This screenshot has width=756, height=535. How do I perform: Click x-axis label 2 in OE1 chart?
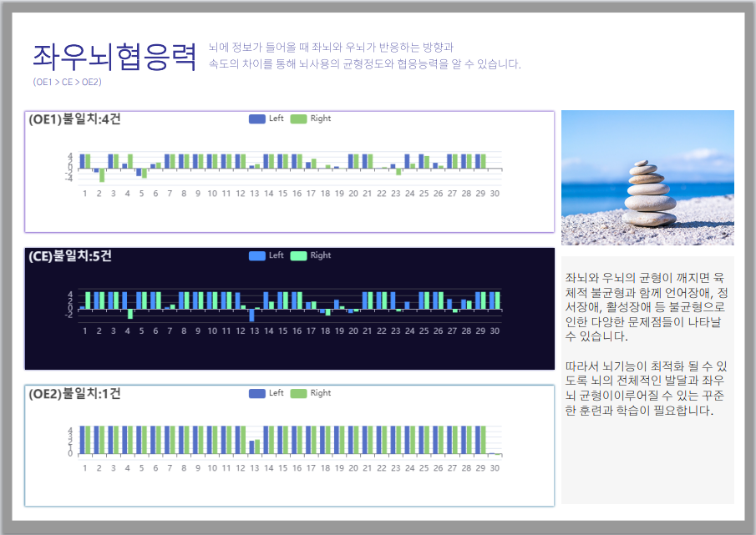tap(99, 194)
